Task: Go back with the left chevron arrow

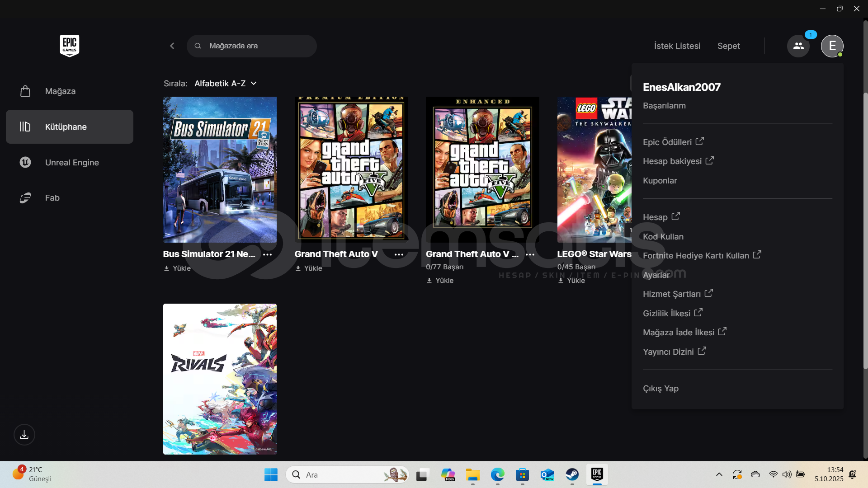Action: pos(172,46)
